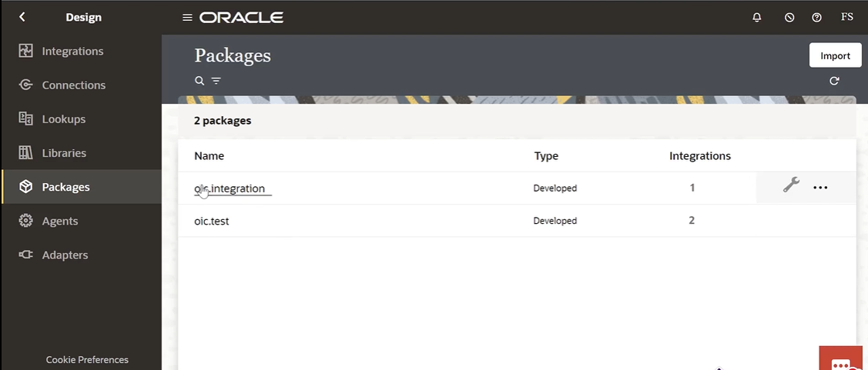Image resolution: width=868 pixels, height=370 pixels.
Task: Click the wrench icon for oic.integration
Action: [791, 185]
